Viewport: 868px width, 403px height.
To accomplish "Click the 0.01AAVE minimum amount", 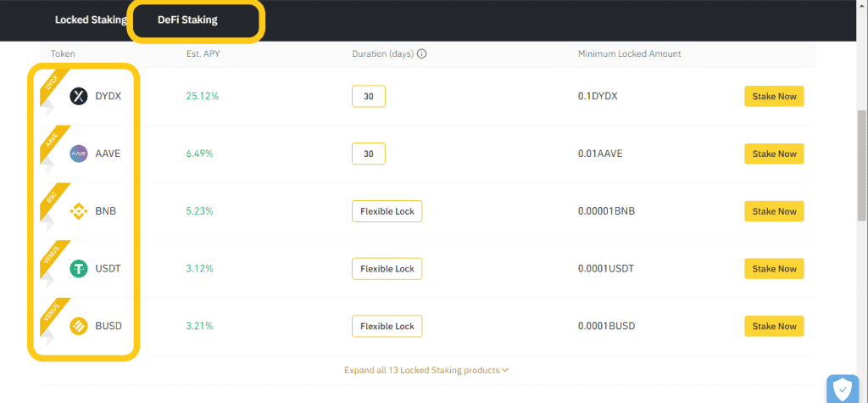I will pyautogui.click(x=601, y=154).
